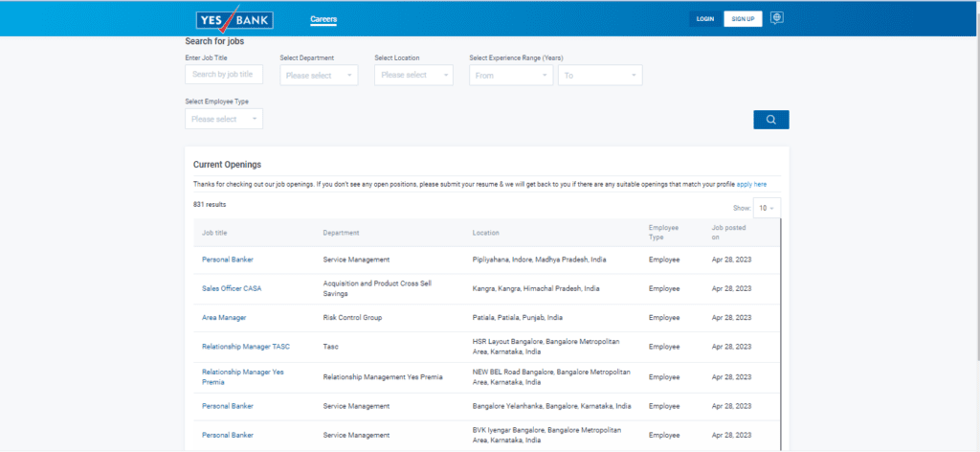Click the 831 results text
Screen dimensions: 980x452
tap(210, 204)
